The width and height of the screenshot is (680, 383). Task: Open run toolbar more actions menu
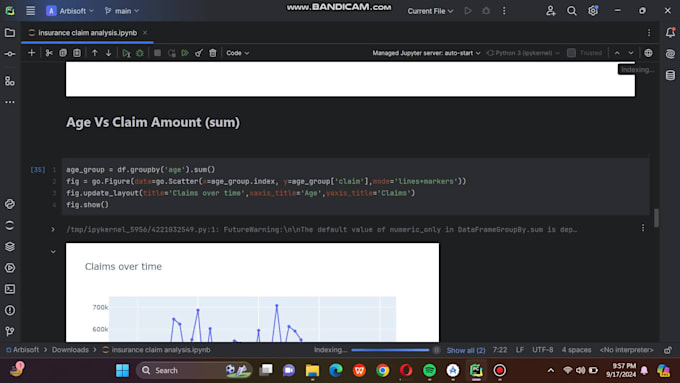(504, 11)
